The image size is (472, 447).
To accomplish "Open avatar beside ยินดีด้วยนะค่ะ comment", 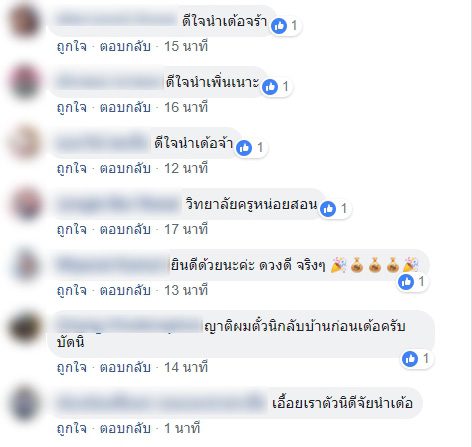I will (x=25, y=265).
